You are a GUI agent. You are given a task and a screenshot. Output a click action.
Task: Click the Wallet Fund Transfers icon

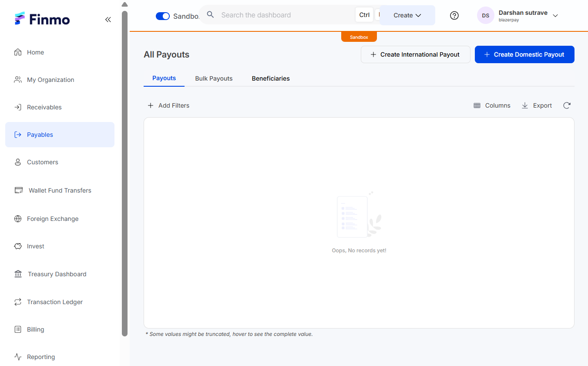point(19,190)
